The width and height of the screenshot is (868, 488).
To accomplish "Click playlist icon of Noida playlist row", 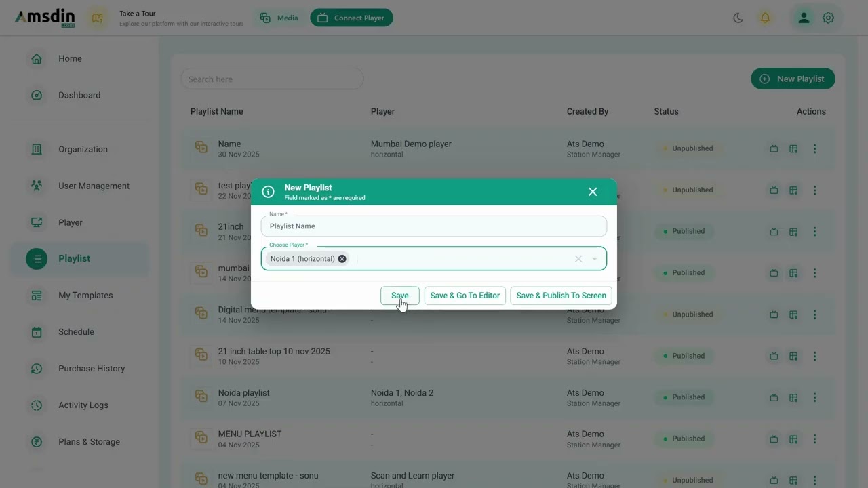I will tap(201, 396).
